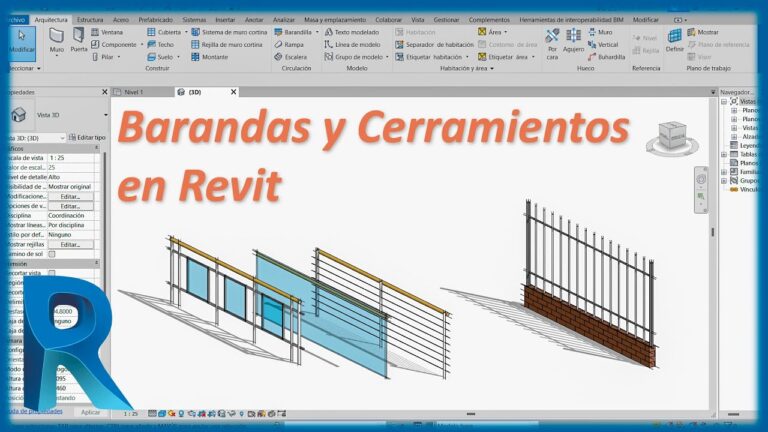Select the Por cara opening tool
768x432 pixels.
(552, 44)
